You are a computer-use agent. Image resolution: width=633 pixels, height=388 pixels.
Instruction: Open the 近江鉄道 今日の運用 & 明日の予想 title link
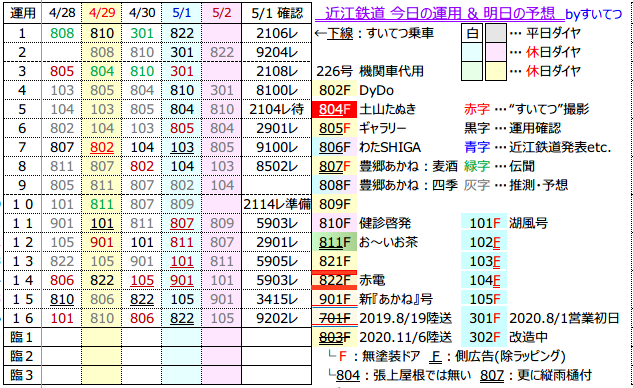(439, 13)
